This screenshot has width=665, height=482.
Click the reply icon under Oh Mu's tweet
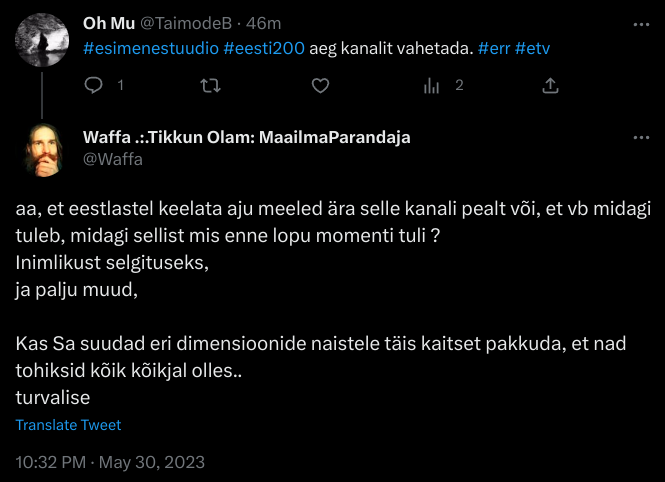[x=95, y=87]
